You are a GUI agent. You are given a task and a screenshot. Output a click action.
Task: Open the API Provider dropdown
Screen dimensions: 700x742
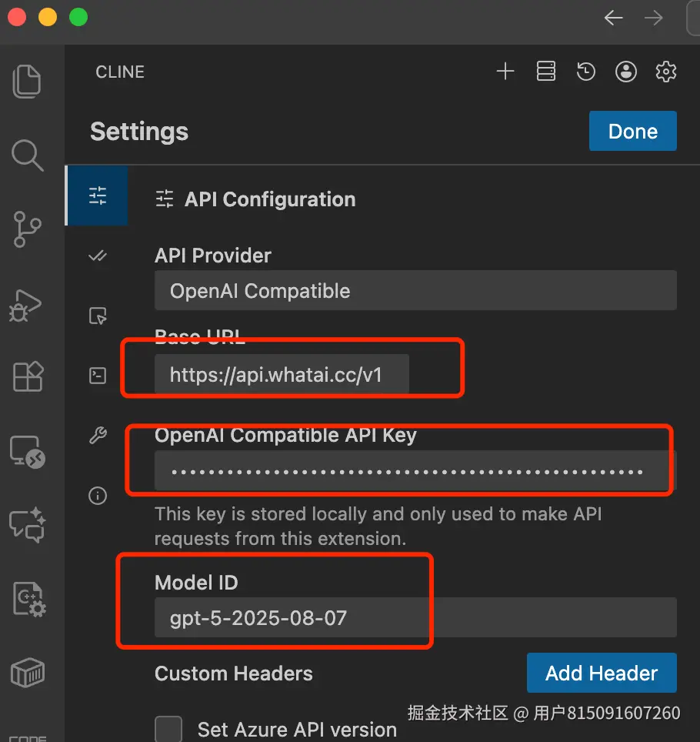[415, 290]
